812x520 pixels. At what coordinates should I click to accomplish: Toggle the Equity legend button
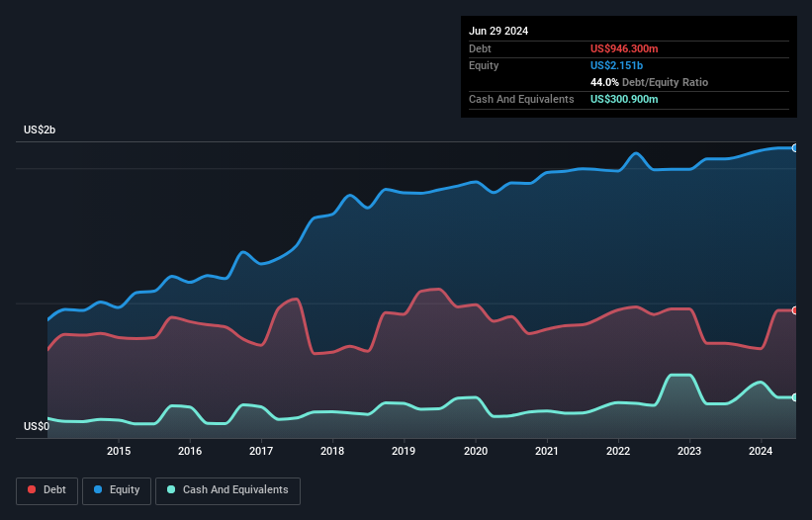tap(117, 490)
